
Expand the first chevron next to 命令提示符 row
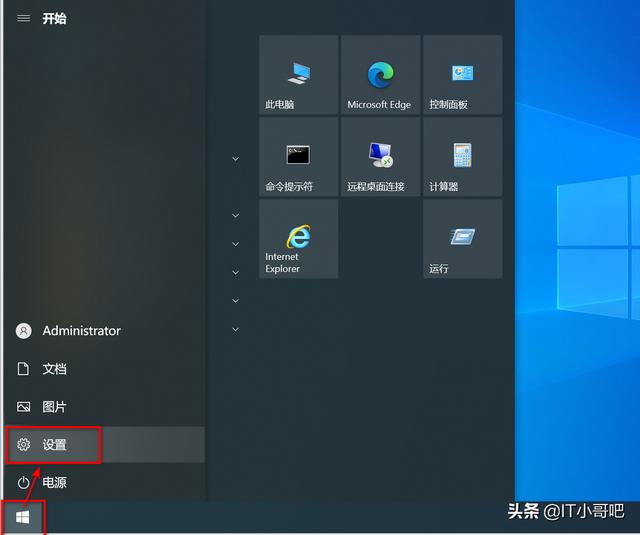[x=236, y=159]
